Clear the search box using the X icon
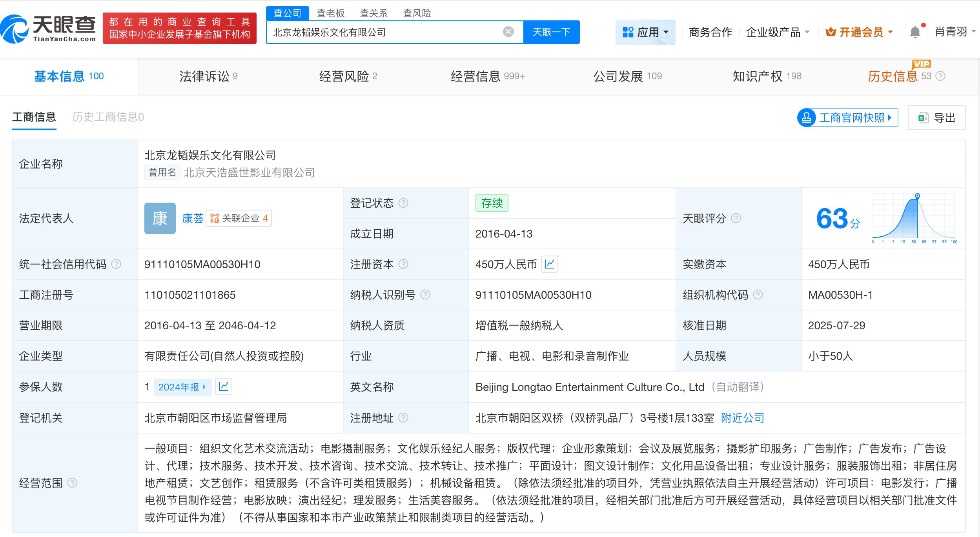 [x=508, y=32]
